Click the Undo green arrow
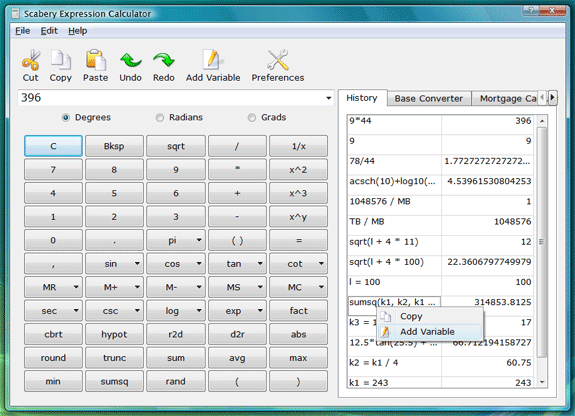This screenshot has height=416, width=575. click(x=131, y=60)
